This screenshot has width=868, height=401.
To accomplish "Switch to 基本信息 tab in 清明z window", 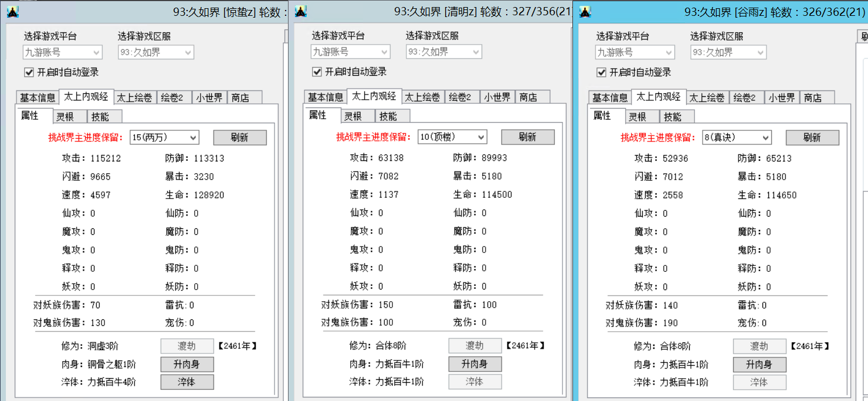I will [325, 97].
